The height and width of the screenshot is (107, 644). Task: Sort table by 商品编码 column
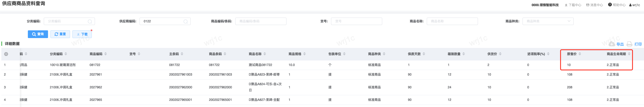coord(106,54)
